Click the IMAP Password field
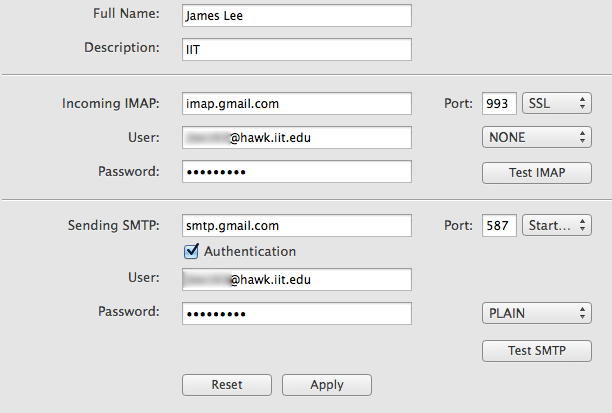612x413 pixels. pos(297,172)
